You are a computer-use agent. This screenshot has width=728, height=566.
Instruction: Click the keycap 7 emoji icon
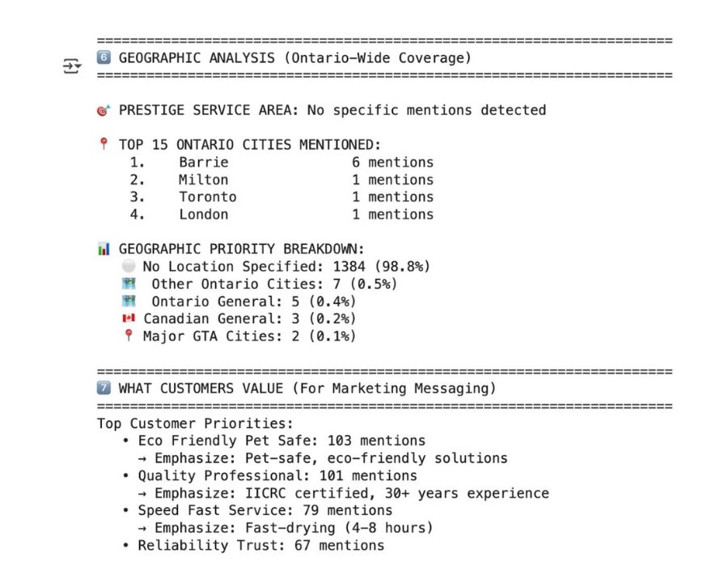tap(103, 389)
